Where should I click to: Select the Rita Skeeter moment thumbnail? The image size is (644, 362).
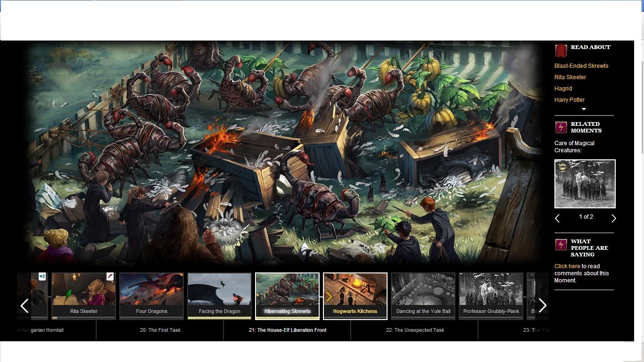click(84, 296)
